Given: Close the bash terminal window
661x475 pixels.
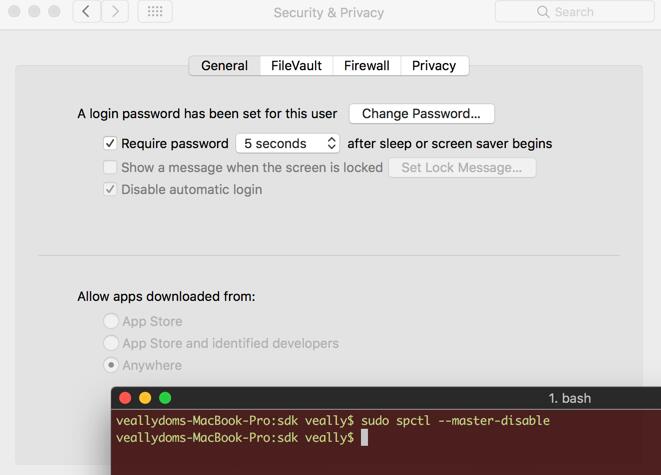Looking at the screenshot, I should tap(125, 398).
